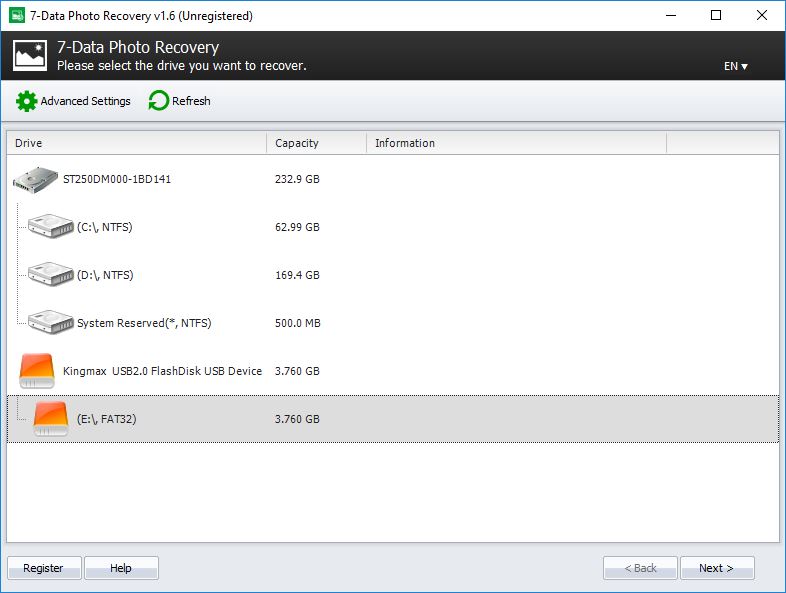Screen dimensions: 786x593
Task: Sort by the Drive column header
Action: coord(136,143)
